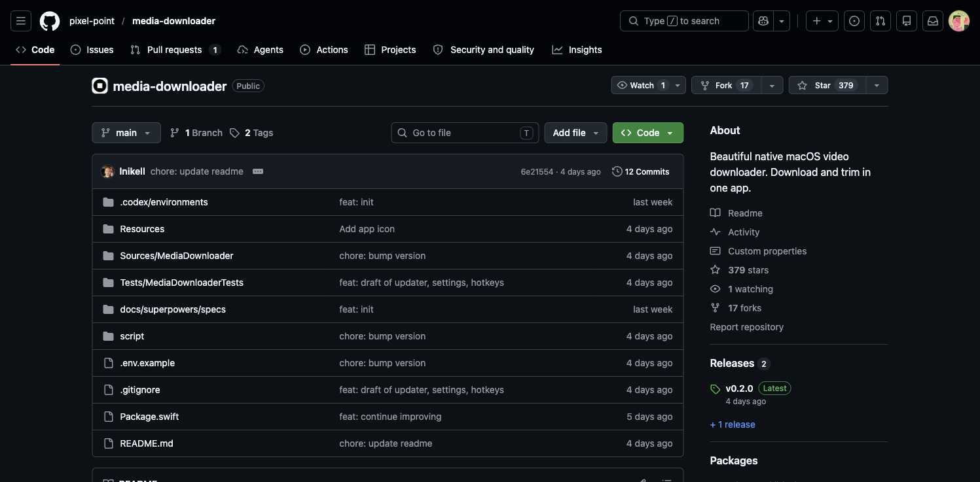Screen dimensions: 980x482
Task: Click the pixel-point owner link
Action: [92, 21]
